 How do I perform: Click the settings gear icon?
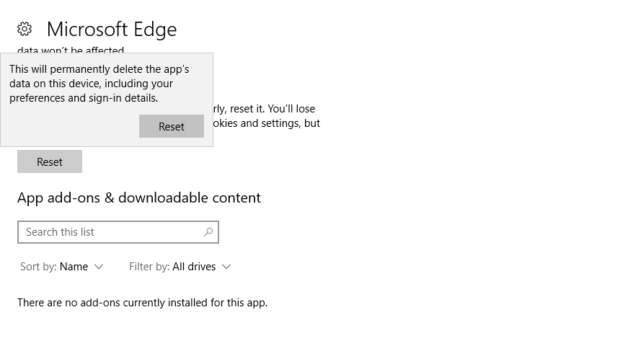[x=25, y=29]
